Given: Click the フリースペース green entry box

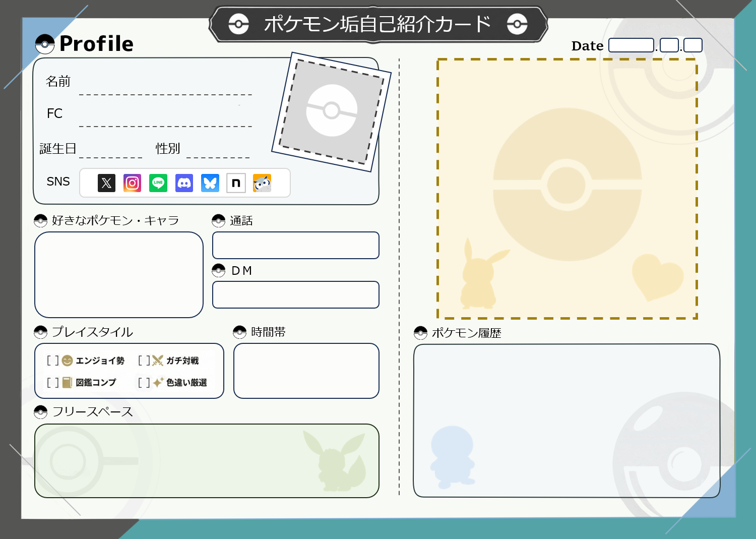Looking at the screenshot, I should pos(207,461).
